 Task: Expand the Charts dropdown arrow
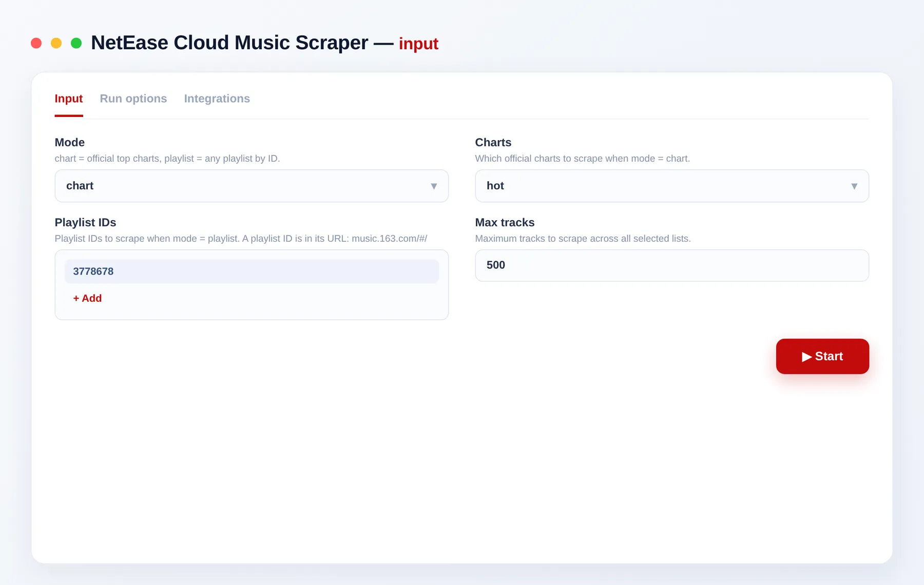854,186
